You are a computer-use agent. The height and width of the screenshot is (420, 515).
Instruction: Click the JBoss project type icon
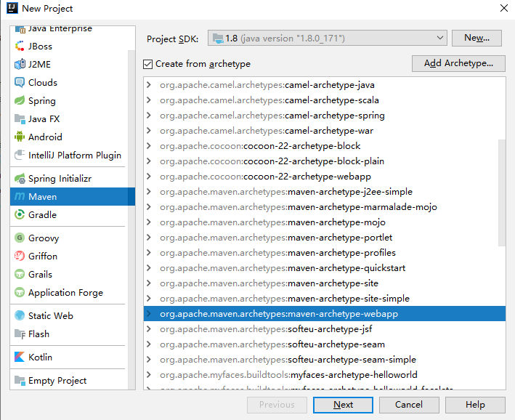click(x=20, y=46)
